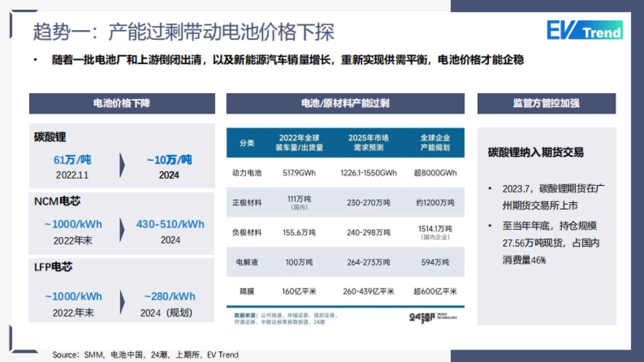644x362 pixels.
Task: Click the 分类 header cell
Action: [246, 143]
